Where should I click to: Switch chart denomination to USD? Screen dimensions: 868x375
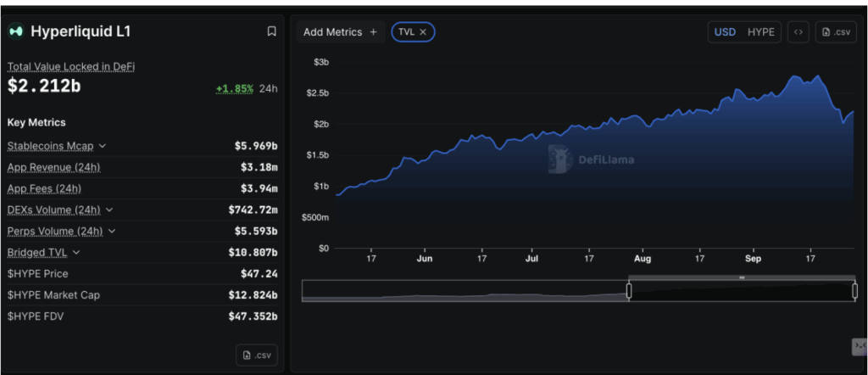tap(725, 32)
